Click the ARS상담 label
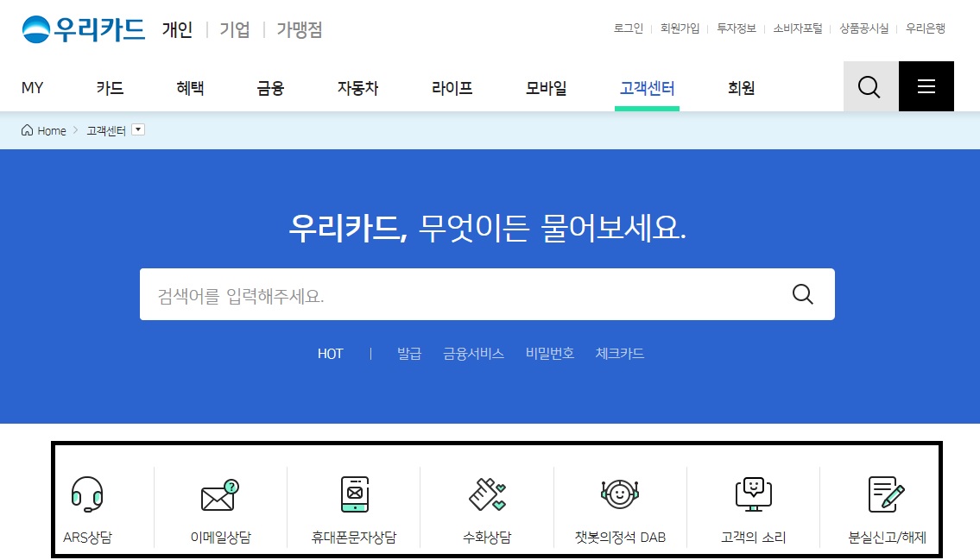980x560 pixels. [x=87, y=537]
